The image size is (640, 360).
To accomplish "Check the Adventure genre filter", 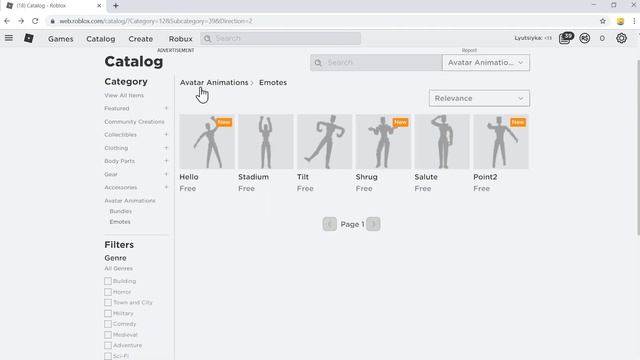I will click(x=108, y=345).
